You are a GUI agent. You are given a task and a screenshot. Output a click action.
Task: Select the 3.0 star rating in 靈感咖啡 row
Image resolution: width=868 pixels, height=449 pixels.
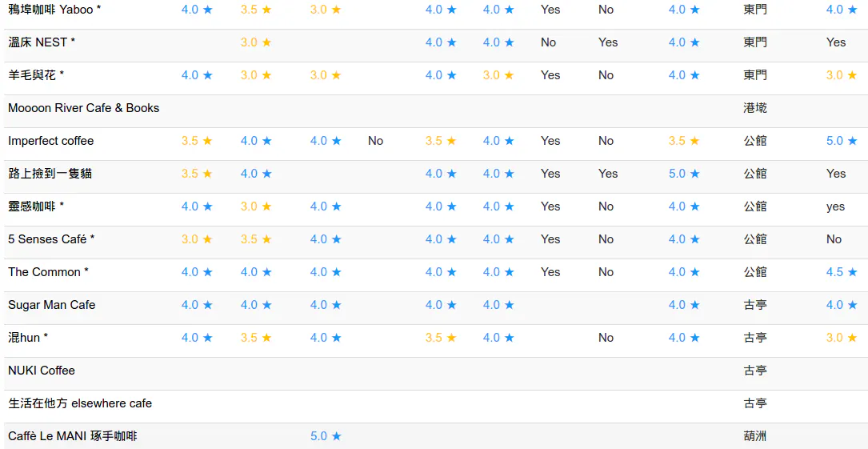[256, 206]
